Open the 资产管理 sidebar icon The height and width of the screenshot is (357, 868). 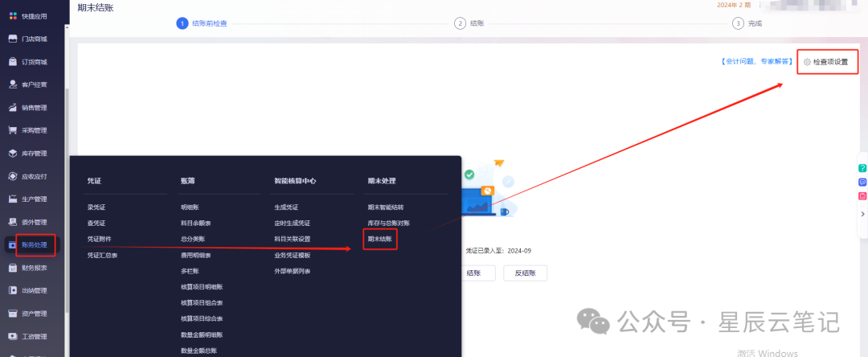[x=12, y=314]
